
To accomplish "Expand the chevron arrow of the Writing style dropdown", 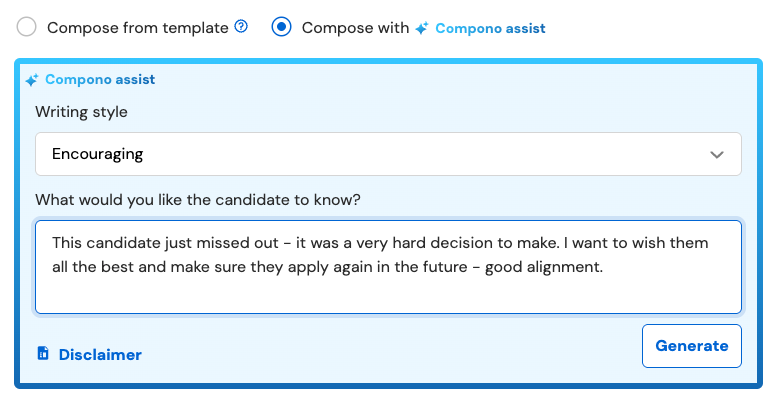I will 716,155.
